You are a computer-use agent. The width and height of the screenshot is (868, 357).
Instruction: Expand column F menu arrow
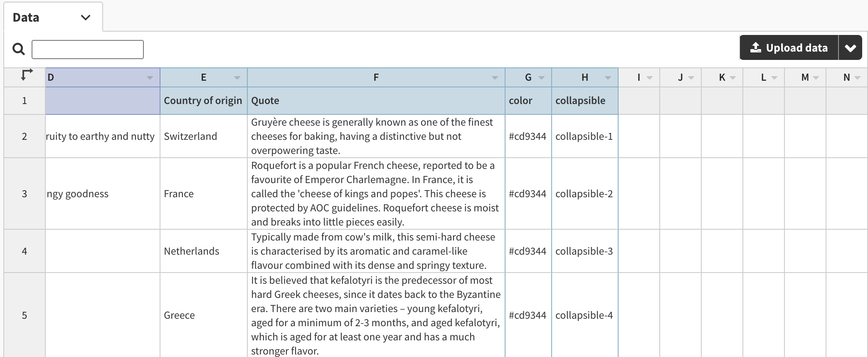495,78
